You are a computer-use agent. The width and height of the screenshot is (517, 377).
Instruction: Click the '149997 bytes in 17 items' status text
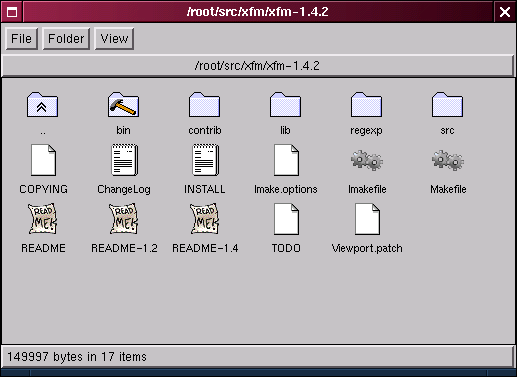(x=77, y=357)
